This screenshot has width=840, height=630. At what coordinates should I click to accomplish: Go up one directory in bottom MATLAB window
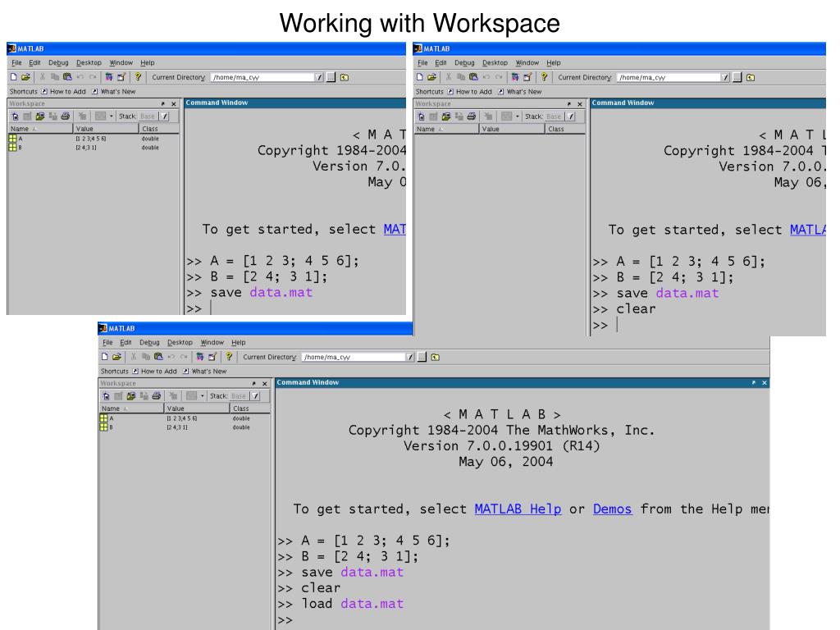coord(436,357)
